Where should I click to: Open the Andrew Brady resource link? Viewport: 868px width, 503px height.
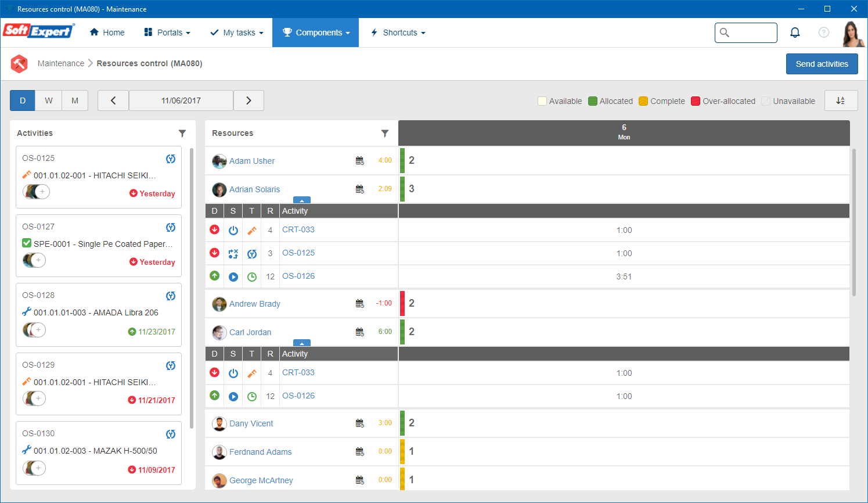point(255,304)
